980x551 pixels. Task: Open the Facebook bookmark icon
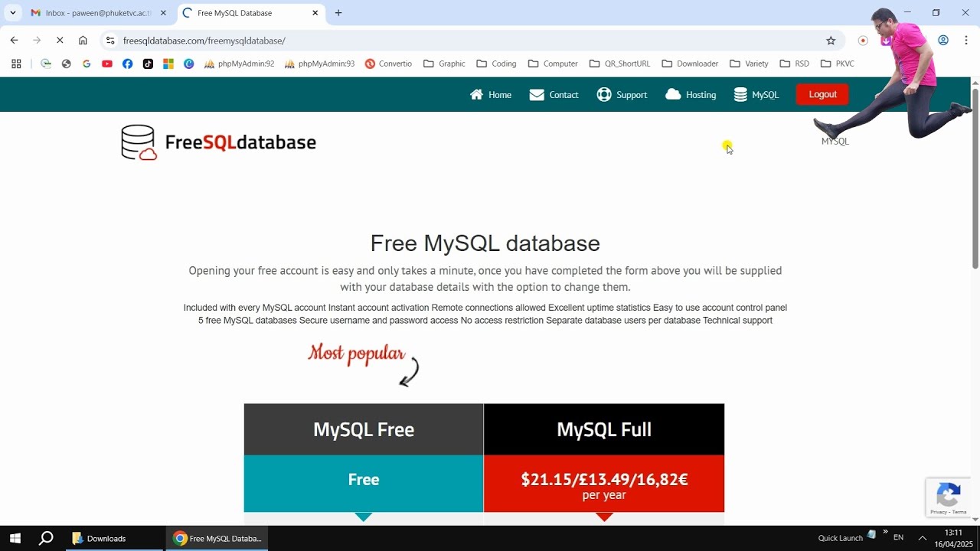(x=127, y=64)
